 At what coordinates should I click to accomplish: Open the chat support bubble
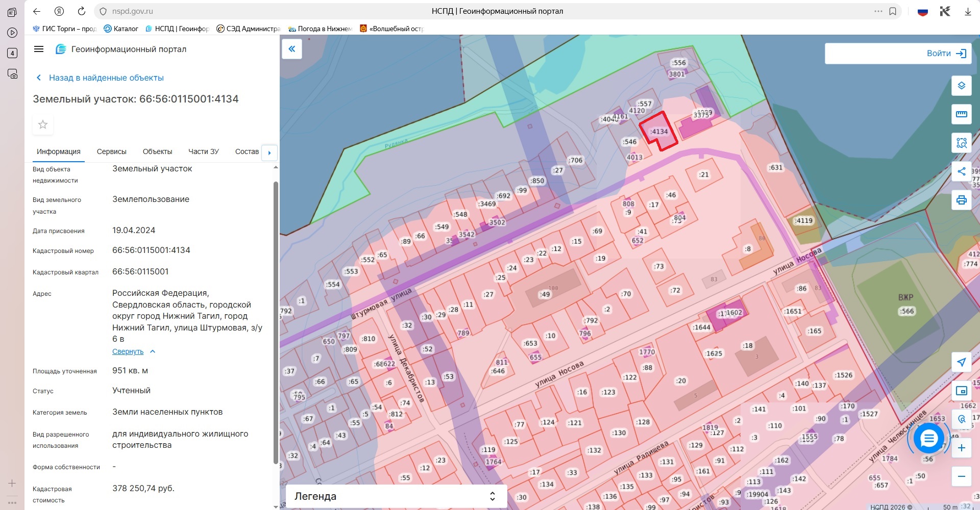[x=928, y=438]
